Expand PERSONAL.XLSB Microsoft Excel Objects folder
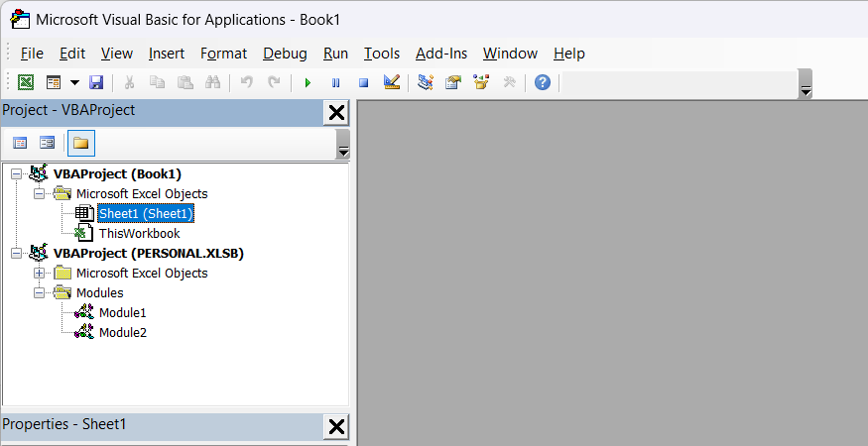The height and width of the screenshot is (446, 868). click(39, 274)
